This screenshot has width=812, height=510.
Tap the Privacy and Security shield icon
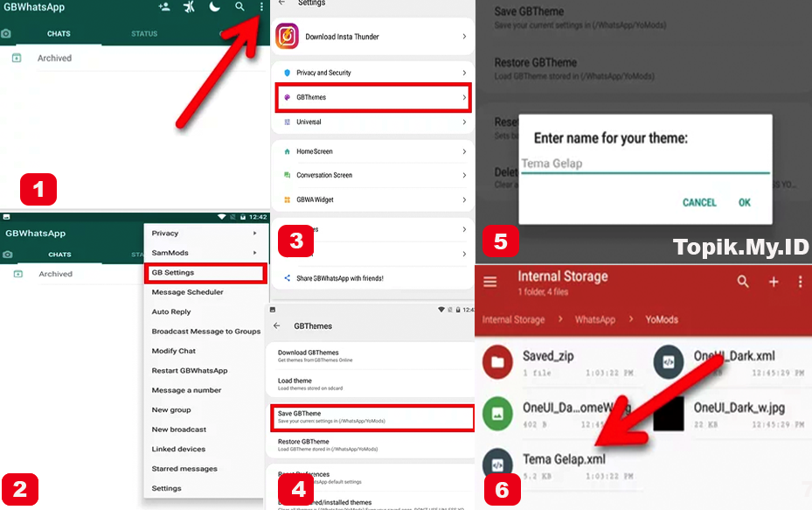pos(288,73)
